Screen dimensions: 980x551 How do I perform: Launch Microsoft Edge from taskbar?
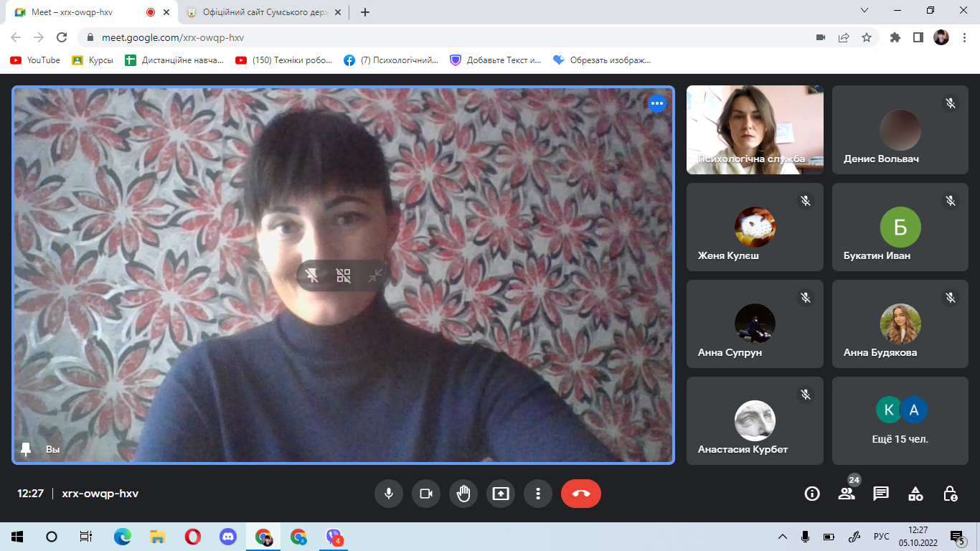[x=123, y=537]
